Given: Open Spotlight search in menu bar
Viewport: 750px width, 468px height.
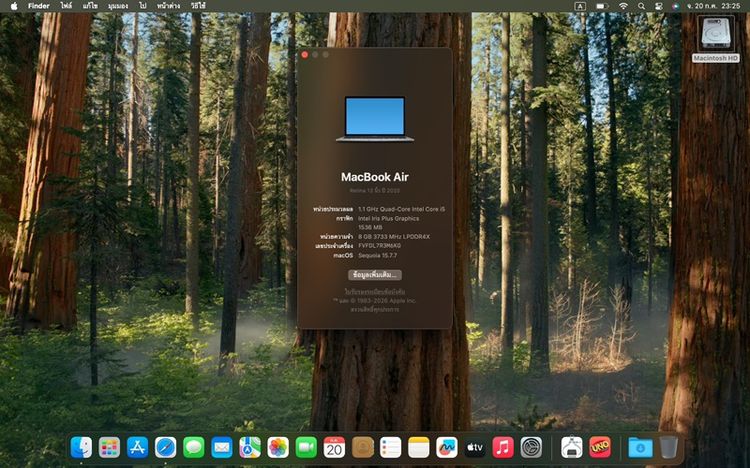Looking at the screenshot, I should click(641, 6).
